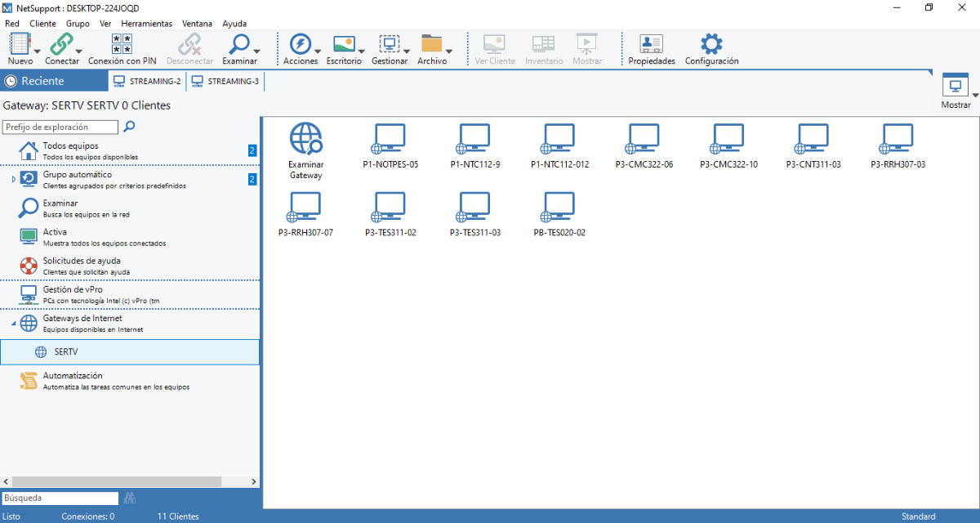Open the Propiedades toolbar icon
This screenshot has width=980, height=523.
pyautogui.click(x=651, y=45)
